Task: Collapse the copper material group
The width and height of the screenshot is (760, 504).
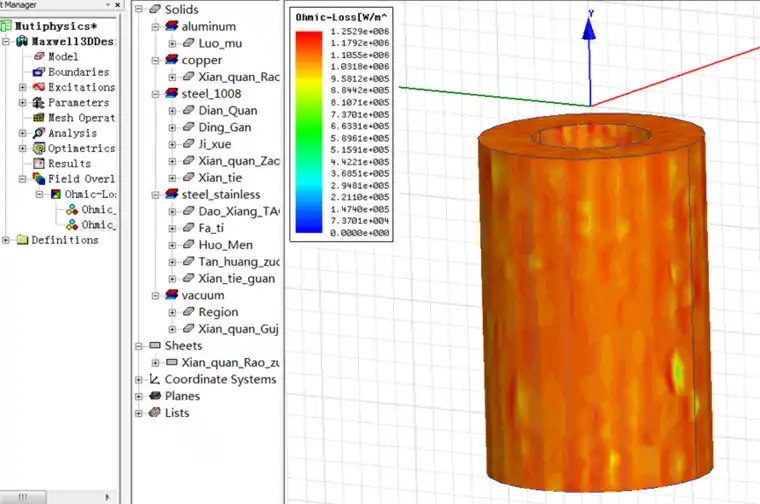Action: click(x=156, y=61)
